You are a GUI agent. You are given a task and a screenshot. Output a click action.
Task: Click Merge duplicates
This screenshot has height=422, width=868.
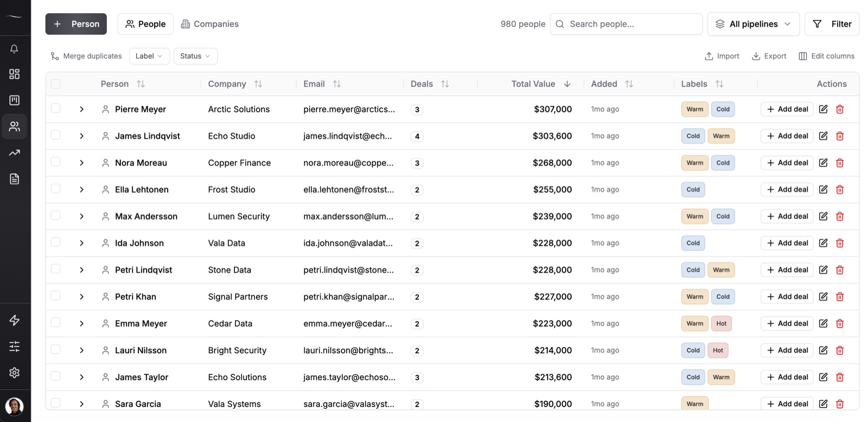pyautogui.click(x=86, y=56)
